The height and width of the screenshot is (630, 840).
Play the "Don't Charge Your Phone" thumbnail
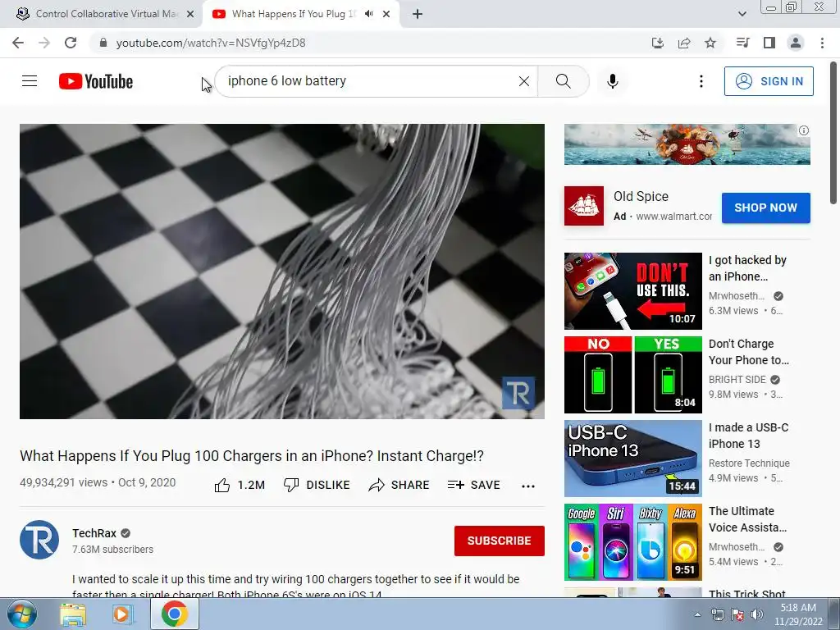(632, 374)
